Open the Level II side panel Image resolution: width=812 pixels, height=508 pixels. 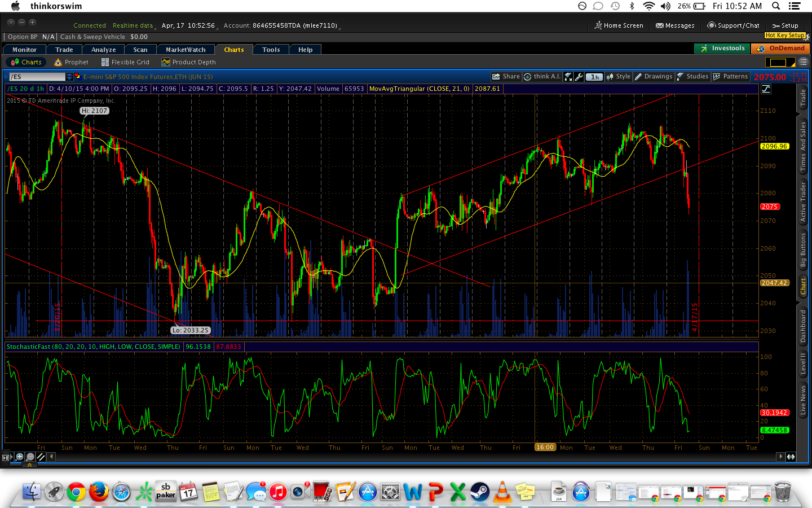pos(803,364)
